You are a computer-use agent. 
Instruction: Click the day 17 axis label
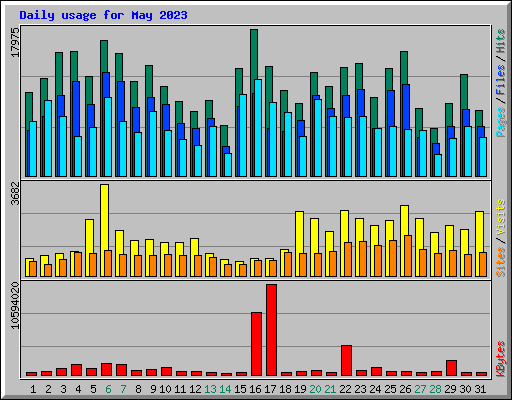[270, 389]
